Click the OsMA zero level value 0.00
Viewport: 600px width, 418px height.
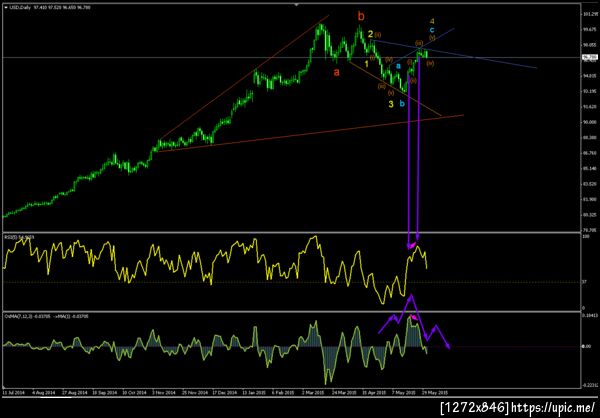point(585,346)
